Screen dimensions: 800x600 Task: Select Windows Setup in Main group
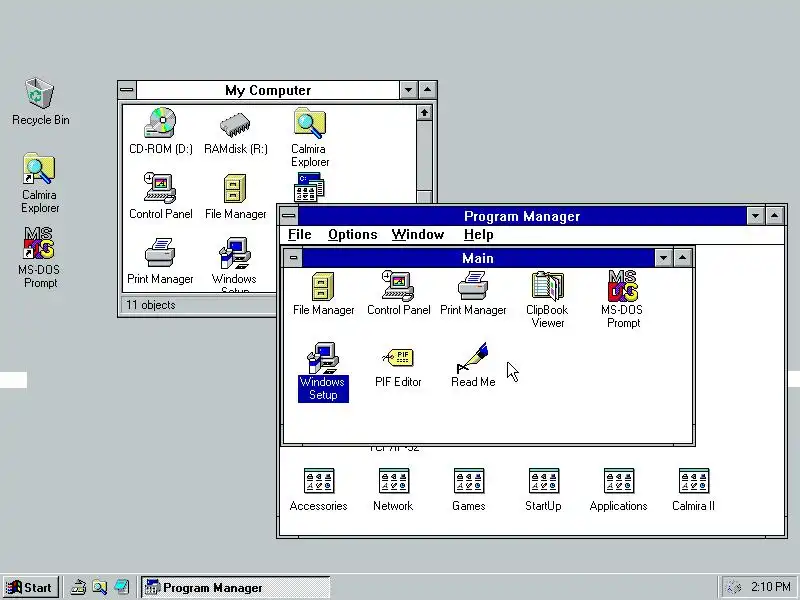pyautogui.click(x=323, y=372)
